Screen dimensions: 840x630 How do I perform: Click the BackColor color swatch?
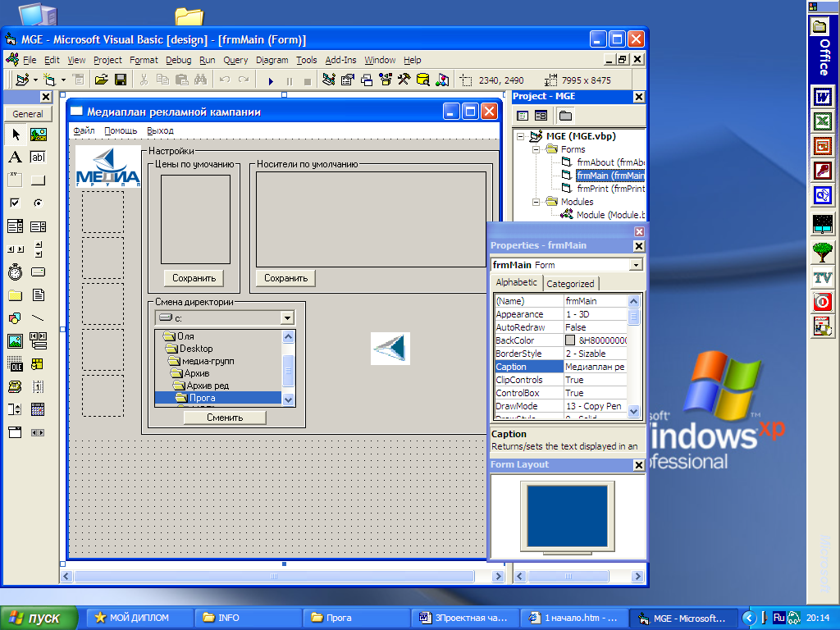click(x=570, y=340)
